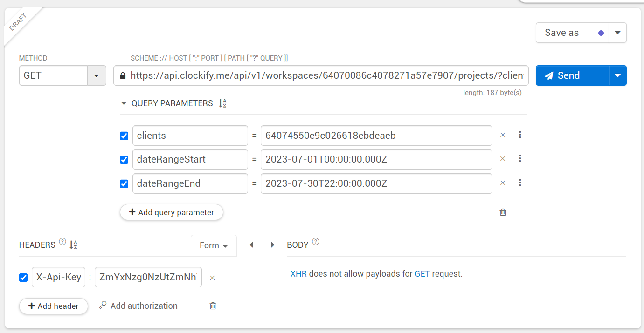Viewport: 644px width, 333px height.
Task: Delete all query parameters via trash icon
Action: point(503,212)
